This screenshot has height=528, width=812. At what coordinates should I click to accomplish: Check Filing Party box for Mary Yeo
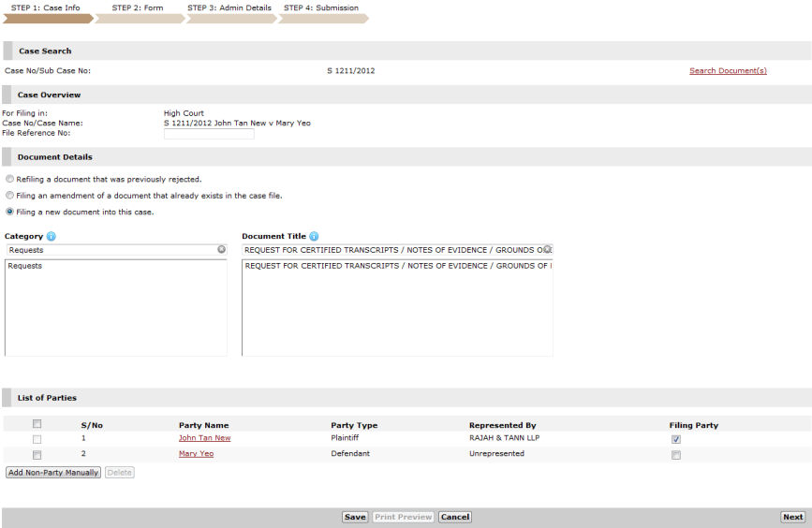[676, 455]
